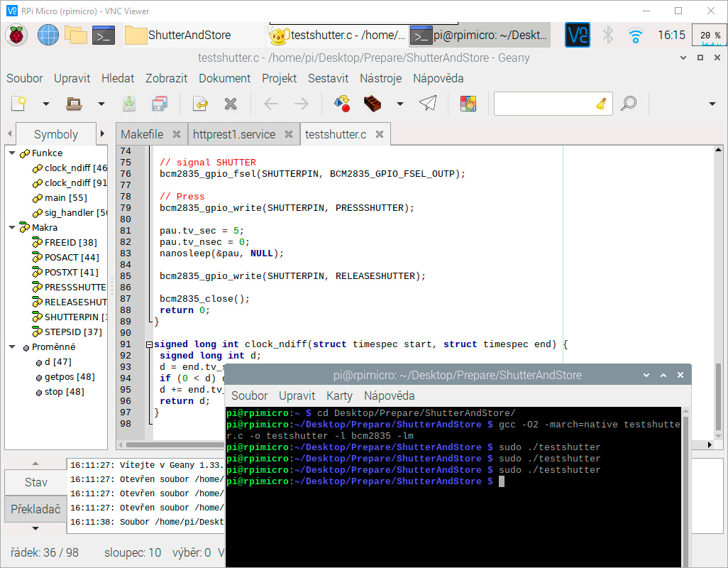Open dropdown arrow next to Build icon
This screenshot has height=568, width=728.
pyautogui.click(x=399, y=104)
